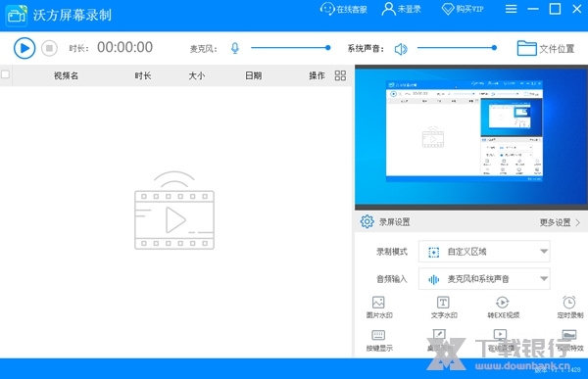Adjust the 麦克风 volume slider
This screenshot has width=588, height=379.
pos(291,48)
